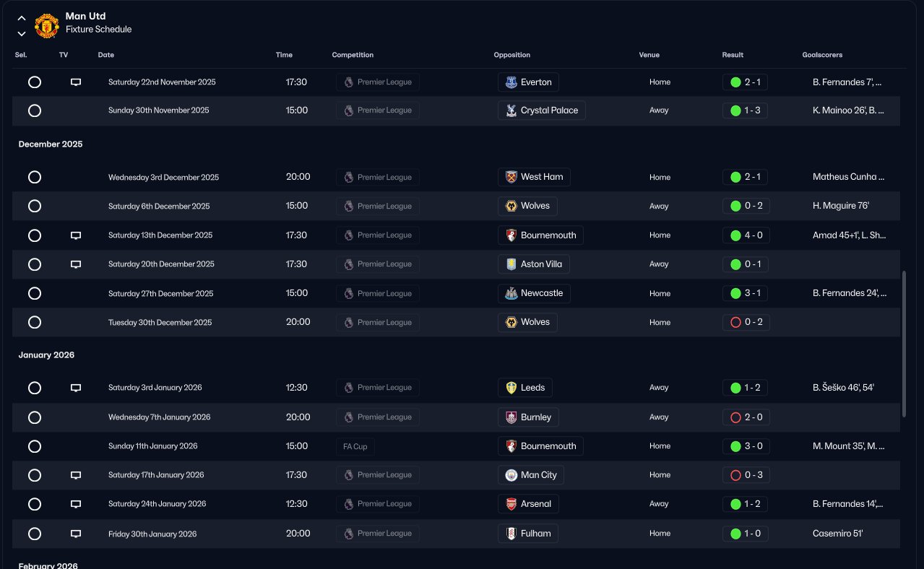Image resolution: width=924 pixels, height=569 pixels.
Task: Click the TV icon on Fulham row
Action: click(x=76, y=534)
